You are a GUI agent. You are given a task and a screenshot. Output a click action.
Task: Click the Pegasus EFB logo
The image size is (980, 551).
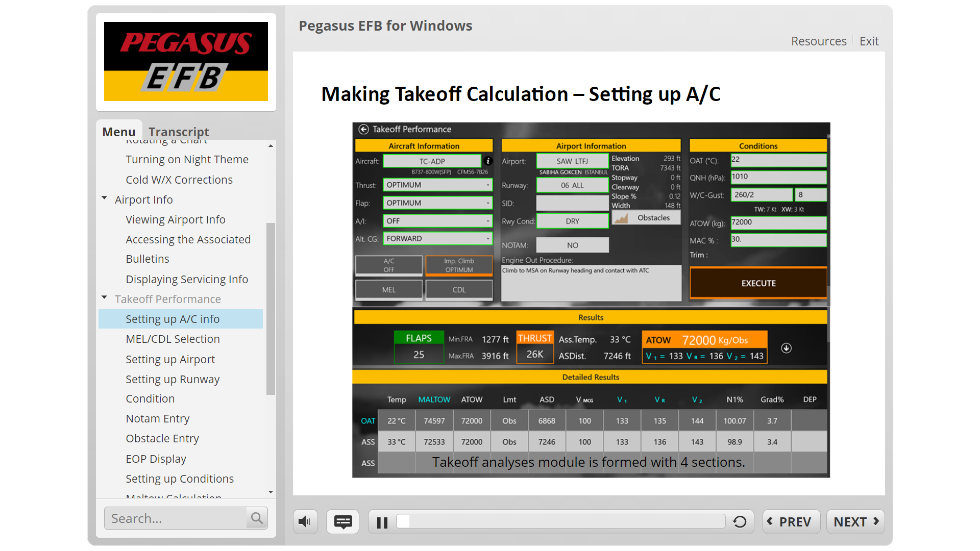coord(186,61)
